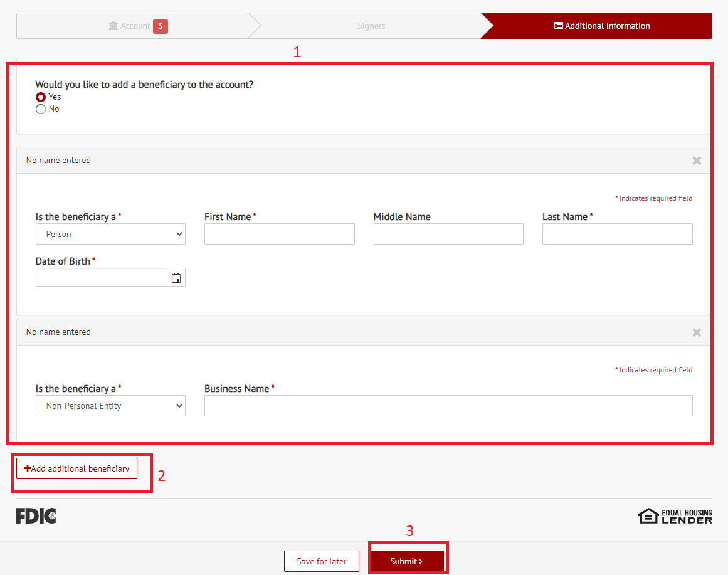This screenshot has width=728, height=575.
Task: Open the Person beneficiary type dropdown
Action: [x=110, y=234]
